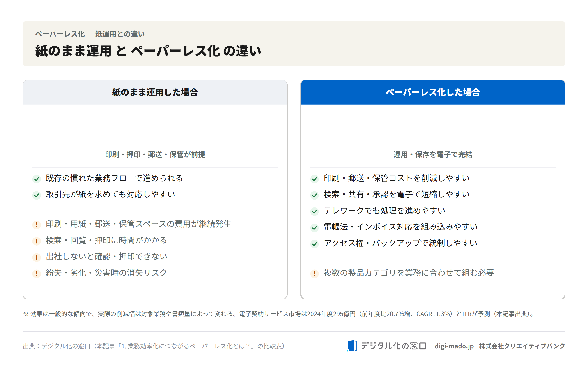This screenshot has height=374, width=588.
Task: Click the 紙運用との違い breadcrumb label
Action: [120, 34]
